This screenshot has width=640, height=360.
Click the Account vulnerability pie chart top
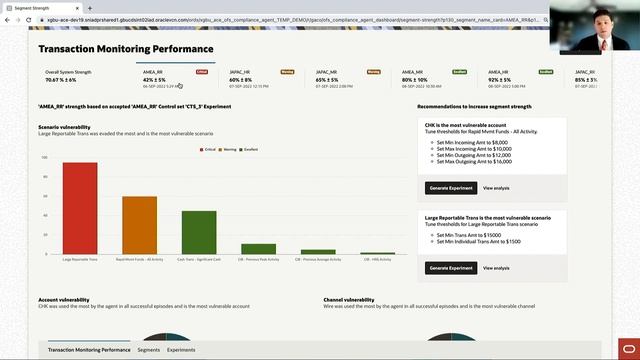(x=166, y=337)
